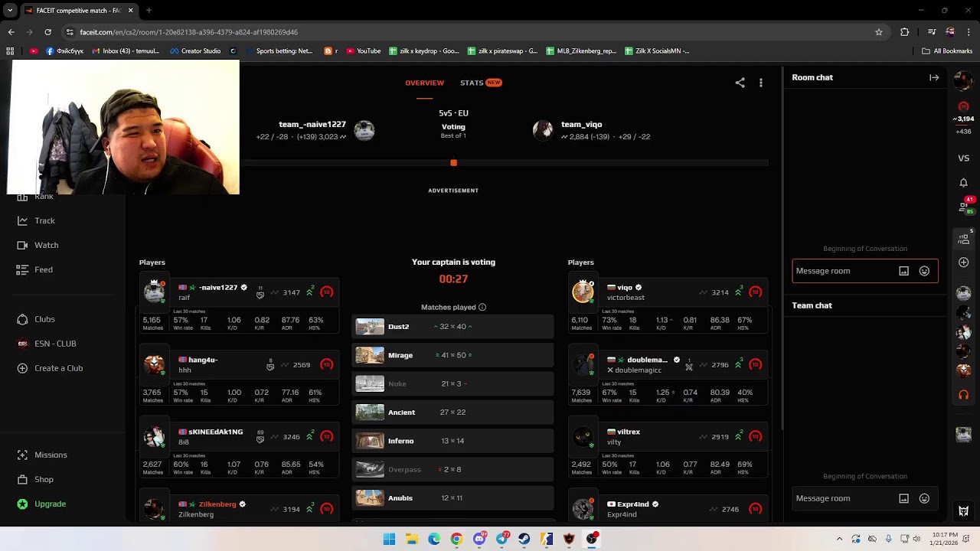Viewport: 980px width, 551px height.
Task: Attach an image in Room chat
Action: click(x=904, y=271)
